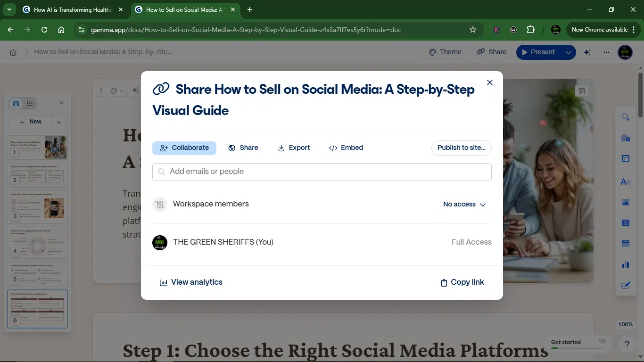644x362 pixels.
Task: Open Workspace members No access dropdown
Action: [x=464, y=204]
